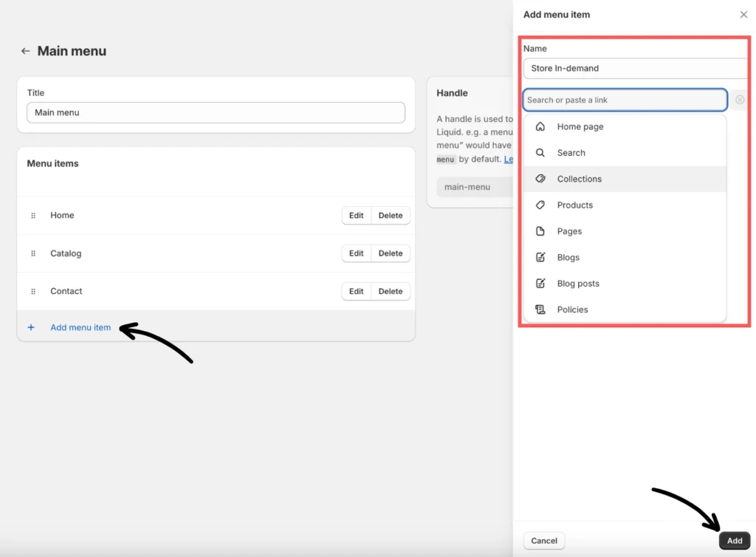This screenshot has height=557, width=756.
Task: Pick Blogs from link options
Action: coord(568,258)
